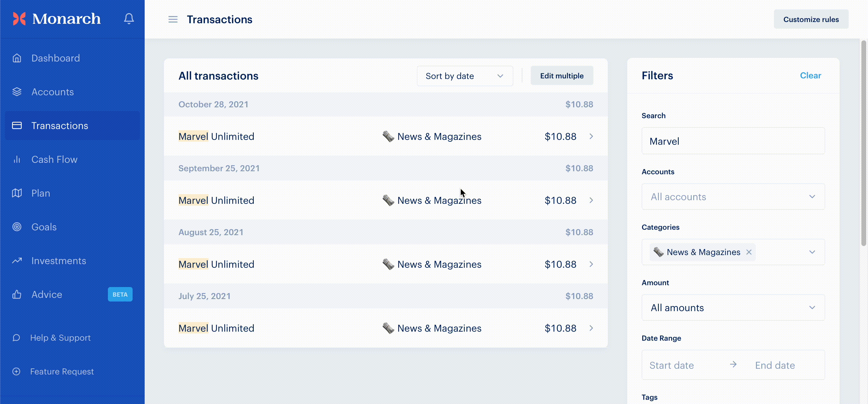This screenshot has width=868, height=404.
Task: Click the September 25, 2021 date header
Action: (219, 168)
